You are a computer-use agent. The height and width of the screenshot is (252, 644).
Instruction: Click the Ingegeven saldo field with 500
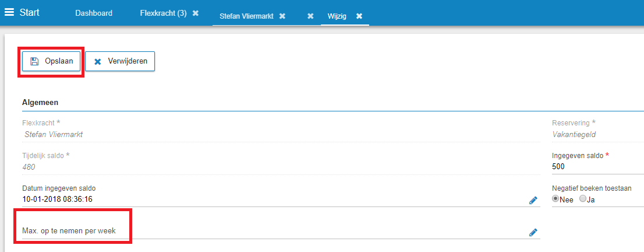pos(598,167)
